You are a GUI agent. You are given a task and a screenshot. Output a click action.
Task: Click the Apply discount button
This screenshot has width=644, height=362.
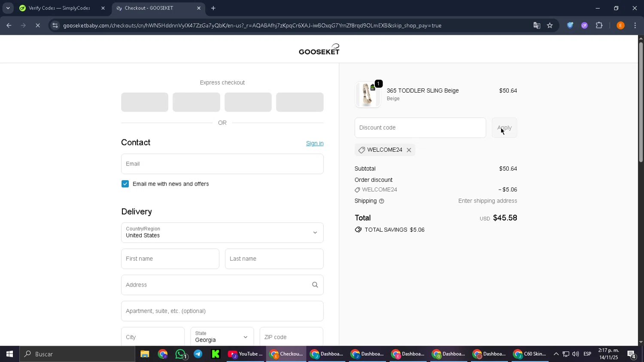[x=504, y=128]
